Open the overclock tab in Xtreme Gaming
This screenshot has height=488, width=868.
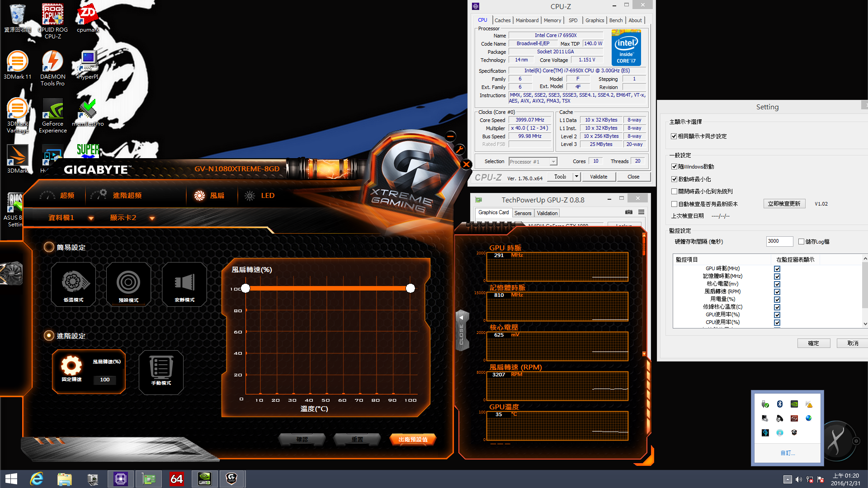pyautogui.click(x=57, y=195)
